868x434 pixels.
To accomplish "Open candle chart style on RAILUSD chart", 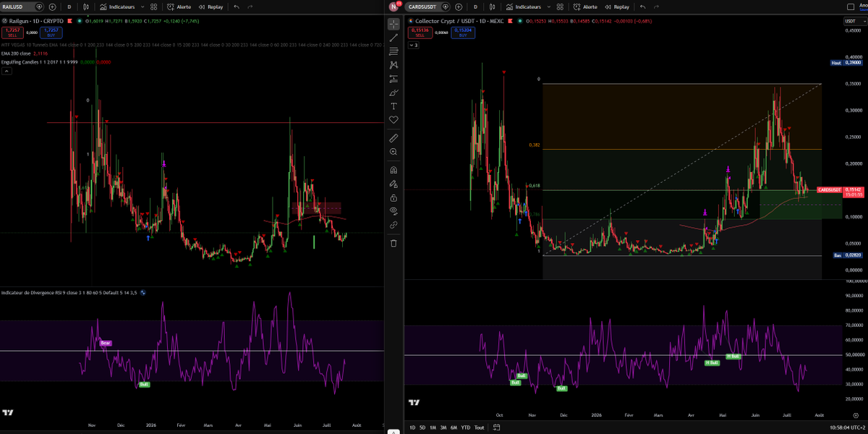I will 86,7.
